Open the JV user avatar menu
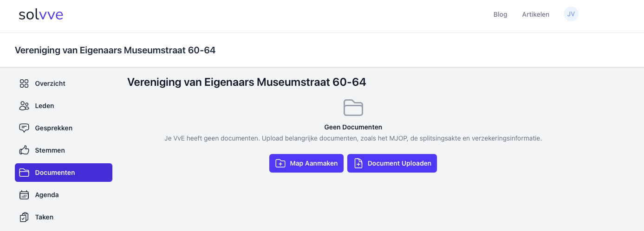644x231 pixels. click(571, 14)
